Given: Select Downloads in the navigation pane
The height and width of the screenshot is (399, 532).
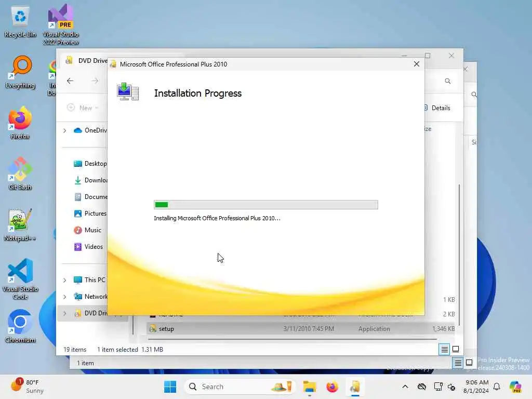Looking at the screenshot, I should [90, 180].
